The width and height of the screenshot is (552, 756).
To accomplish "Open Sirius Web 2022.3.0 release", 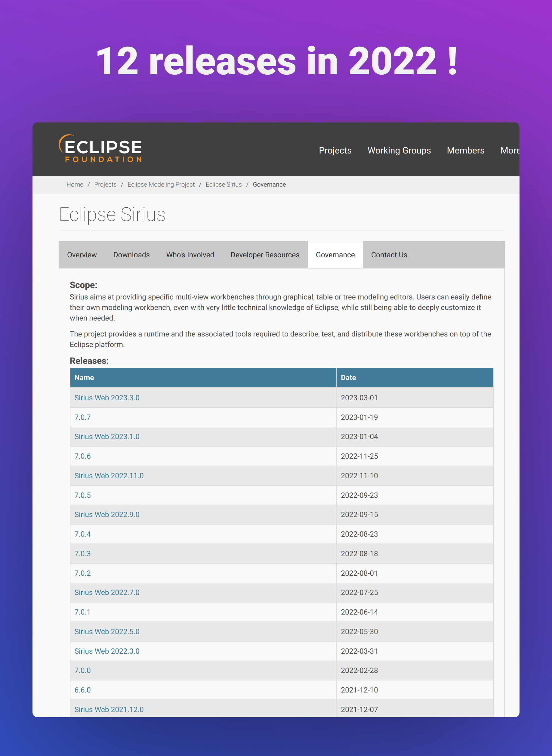I will click(x=107, y=651).
